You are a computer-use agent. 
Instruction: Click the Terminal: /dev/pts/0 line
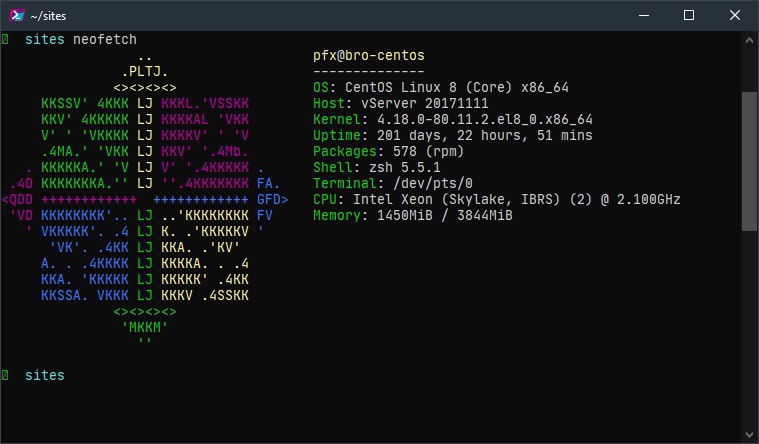click(x=393, y=184)
